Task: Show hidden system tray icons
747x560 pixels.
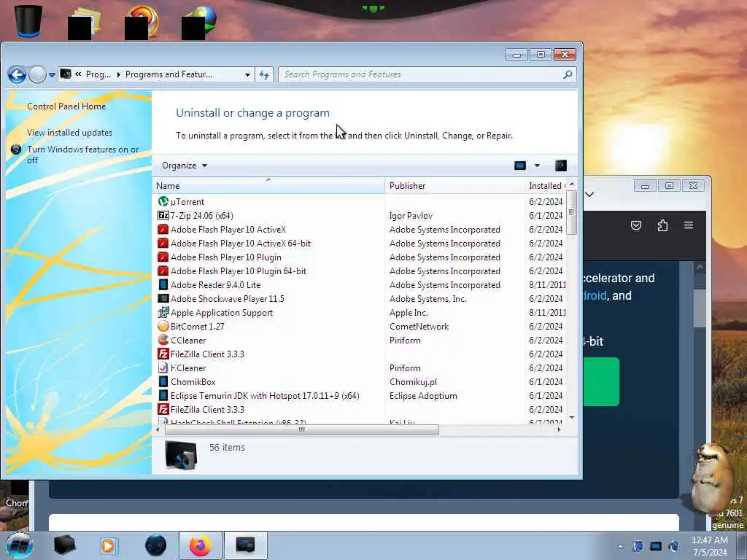Action: 620,546
